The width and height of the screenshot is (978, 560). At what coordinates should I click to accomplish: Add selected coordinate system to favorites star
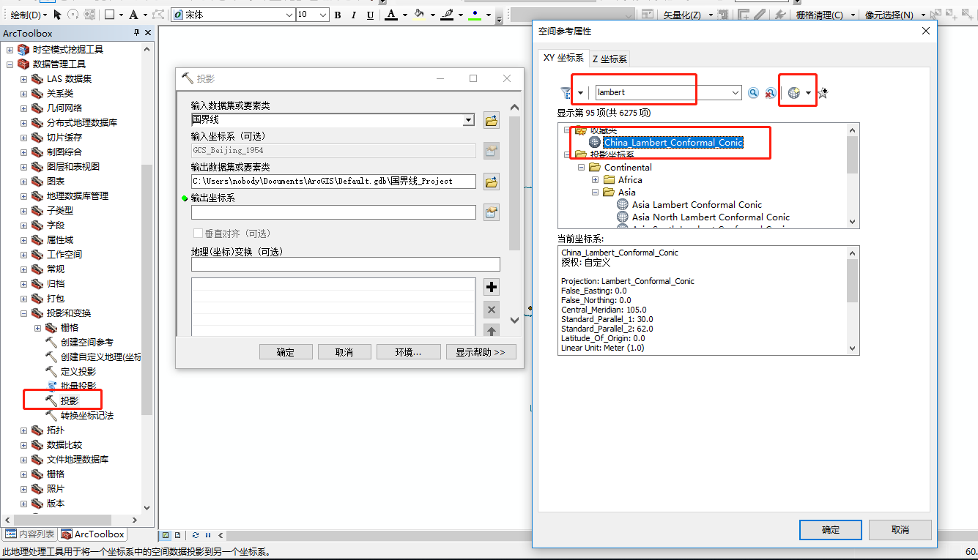[x=823, y=93]
